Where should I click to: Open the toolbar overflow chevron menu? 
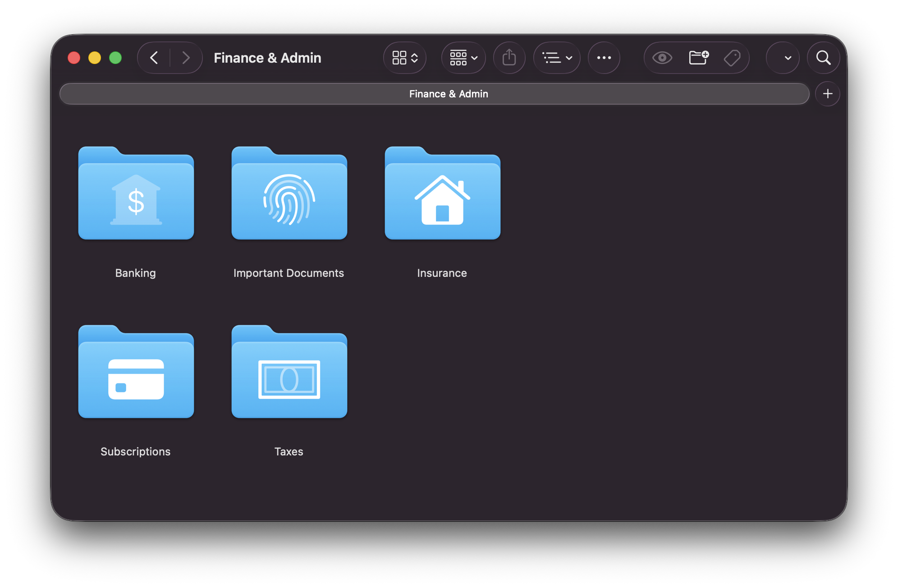(783, 58)
